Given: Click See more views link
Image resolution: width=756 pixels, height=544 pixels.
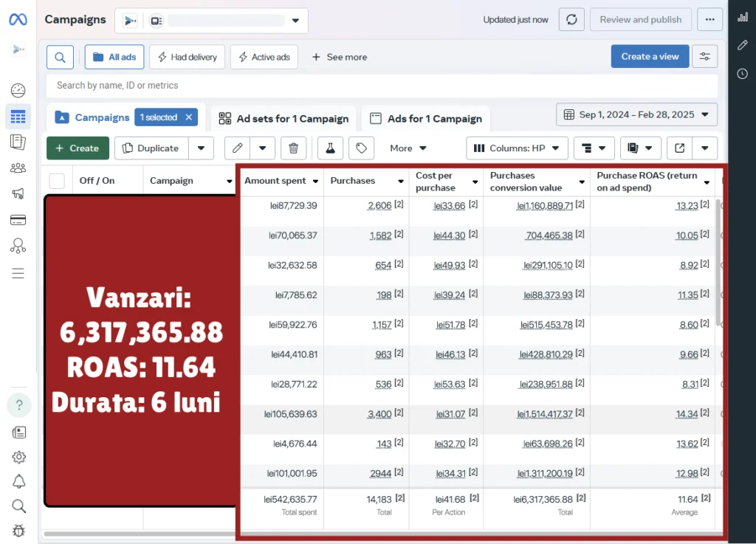Looking at the screenshot, I should pyautogui.click(x=340, y=57).
